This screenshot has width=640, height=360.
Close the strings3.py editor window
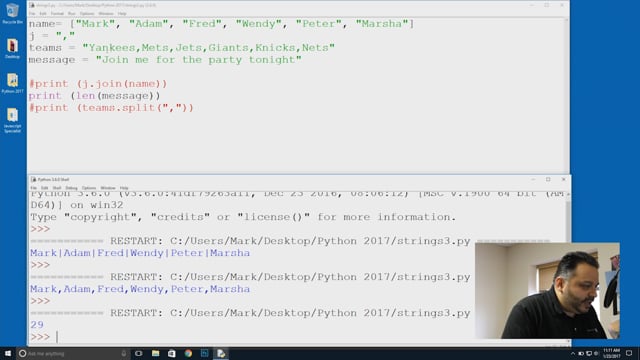coord(562,5)
